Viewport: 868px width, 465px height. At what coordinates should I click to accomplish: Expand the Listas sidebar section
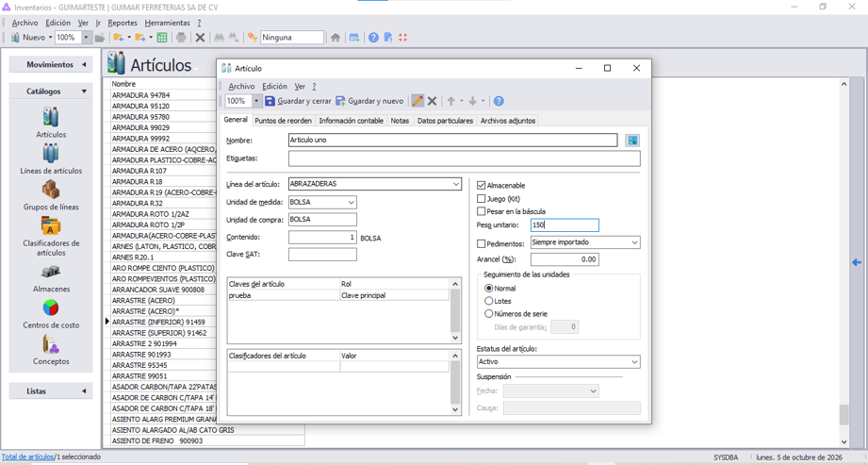(x=50, y=391)
